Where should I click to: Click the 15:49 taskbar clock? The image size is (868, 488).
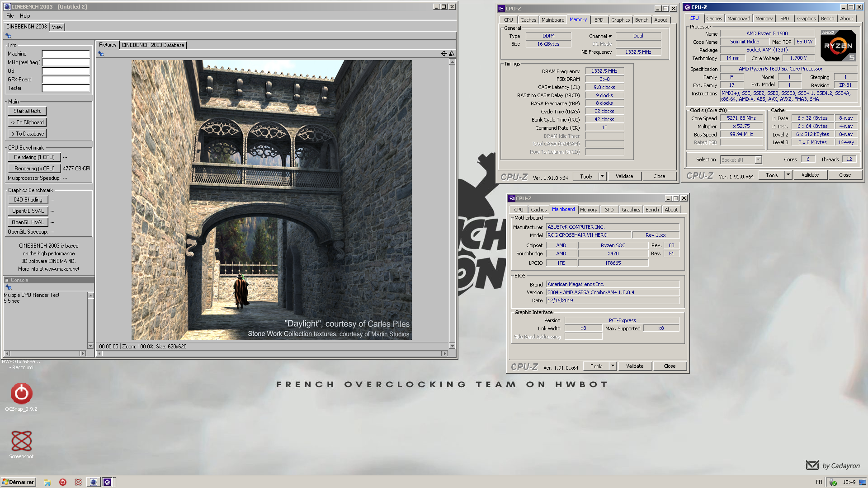coord(849,482)
